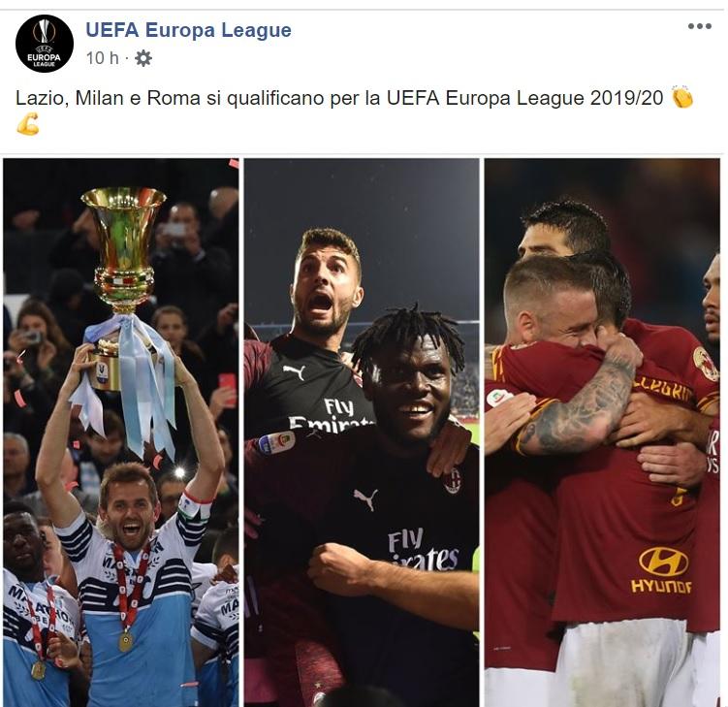
Task: Click the clapping hands emoji
Action: (x=682, y=98)
